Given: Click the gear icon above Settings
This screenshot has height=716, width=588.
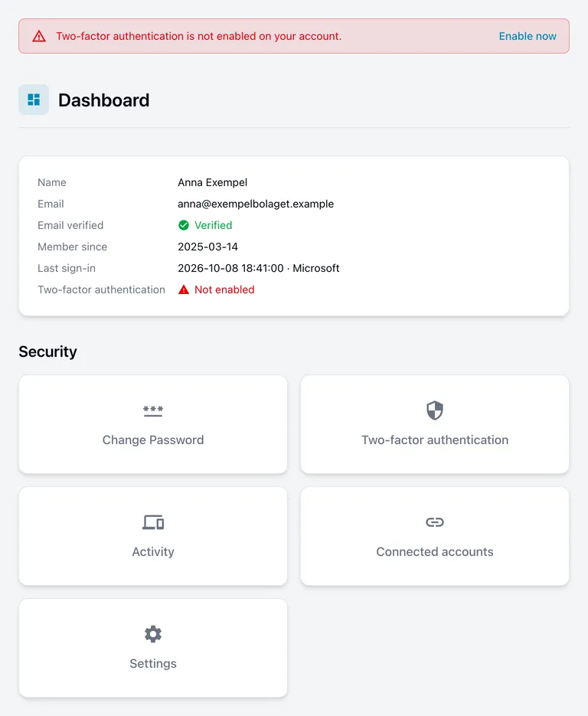Looking at the screenshot, I should point(153,634).
